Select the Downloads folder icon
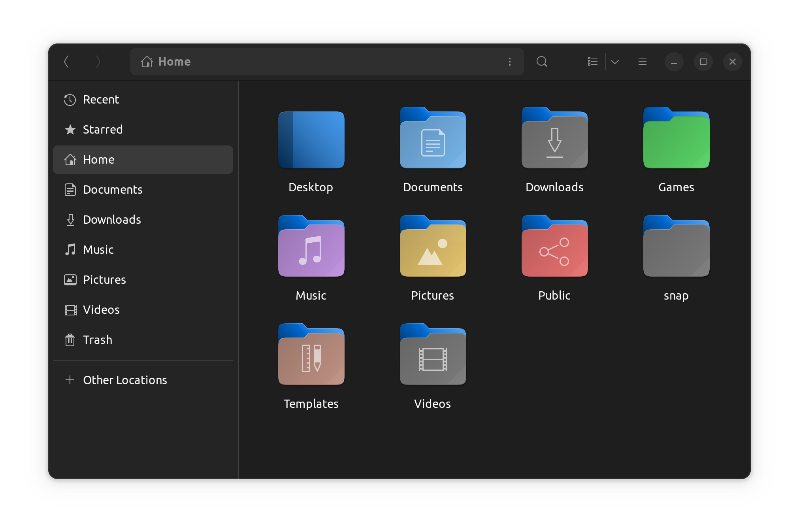Image resolution: width=799 pixels, height=532 pixels. tap(554, 138)
